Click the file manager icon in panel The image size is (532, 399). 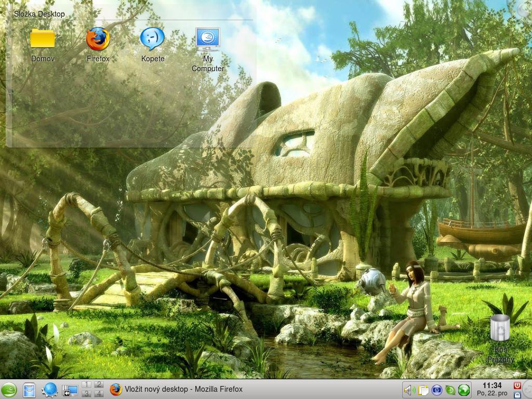point(29,390)
